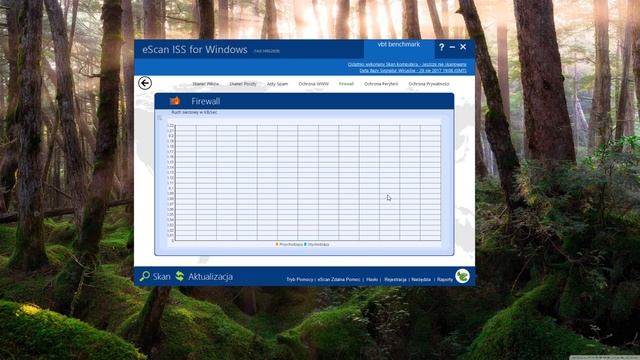Open the Ochrona Prywatności tab

point(429,84)
